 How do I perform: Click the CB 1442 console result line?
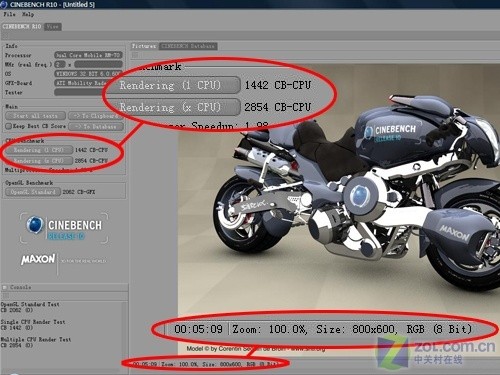pos(17,328)
